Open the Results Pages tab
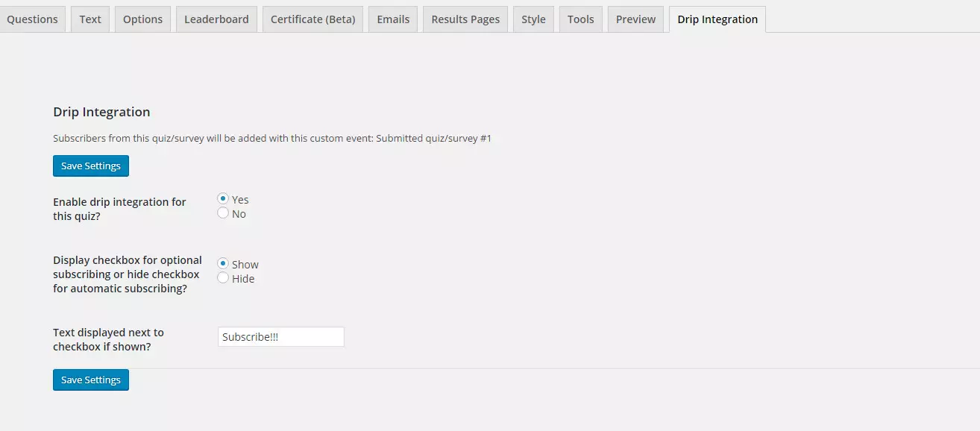The image size is (980, 431). point(465,19)
